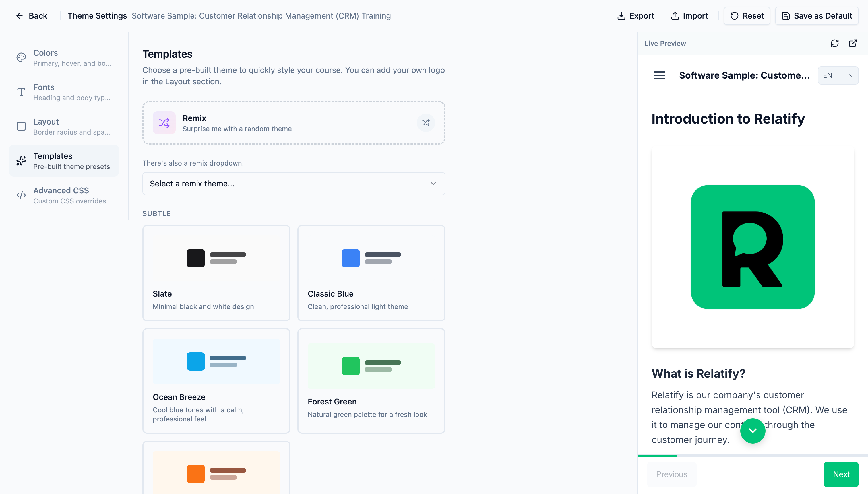
Task: Reset the theme settings
Action: pyautogui.click(x=747, y=16)
